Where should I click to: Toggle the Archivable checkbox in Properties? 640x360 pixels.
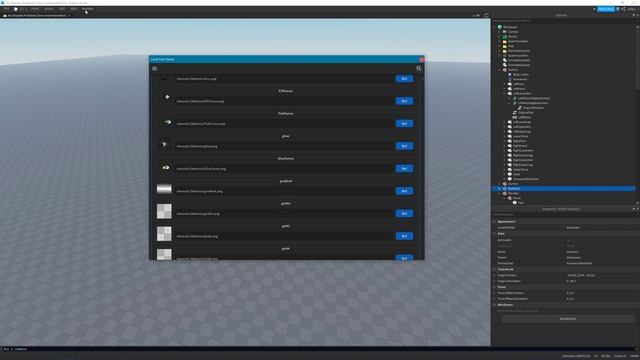(x=569, y=240)
